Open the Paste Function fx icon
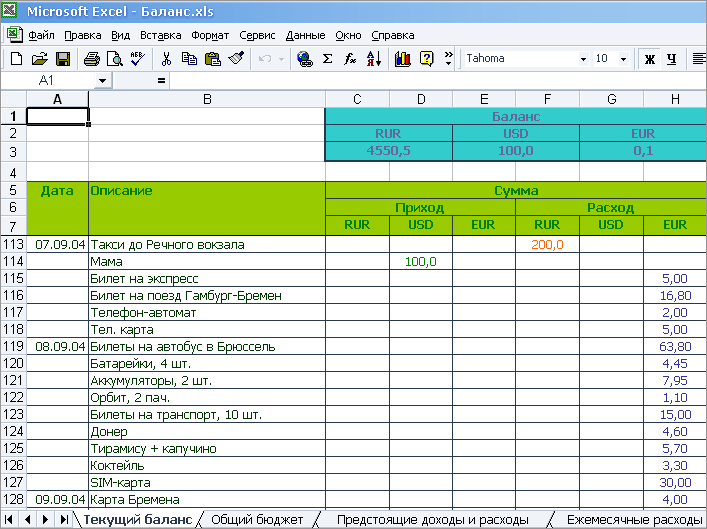 350,59
